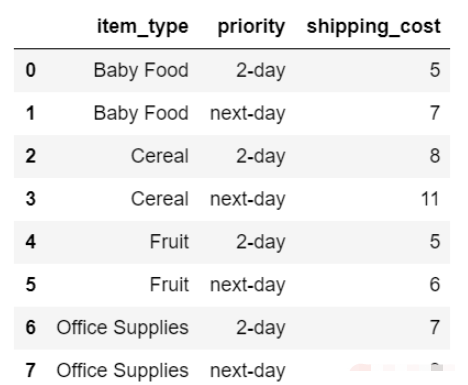
Task: Click shipping cost value 6
Action: click(435, 284)
